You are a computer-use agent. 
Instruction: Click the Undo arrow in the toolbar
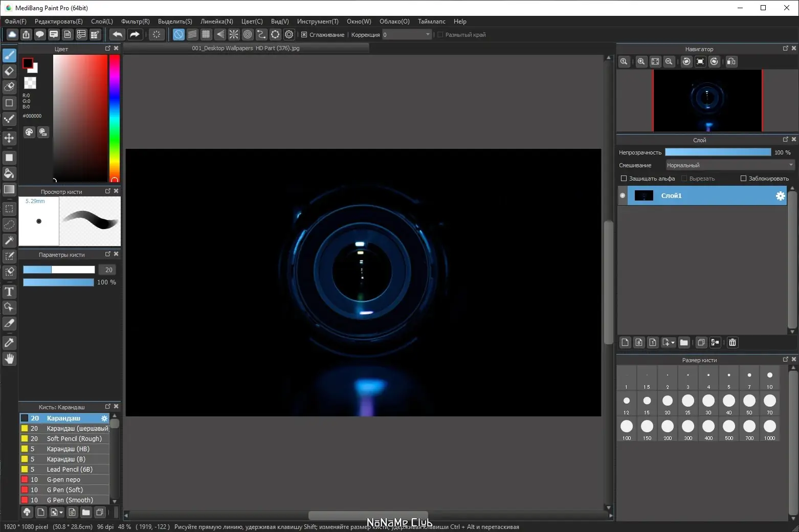117,34
